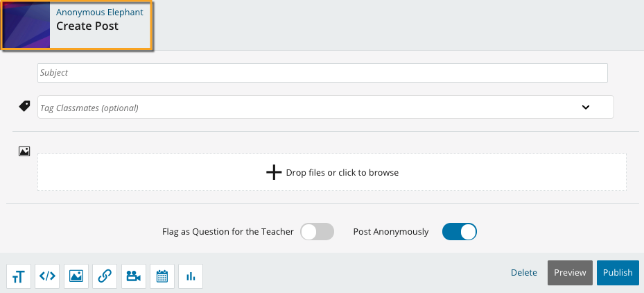Click the purple avatar thumbnail
This screenshot has width=644, height=293.
pyautogui.click(x=26, y=26)
